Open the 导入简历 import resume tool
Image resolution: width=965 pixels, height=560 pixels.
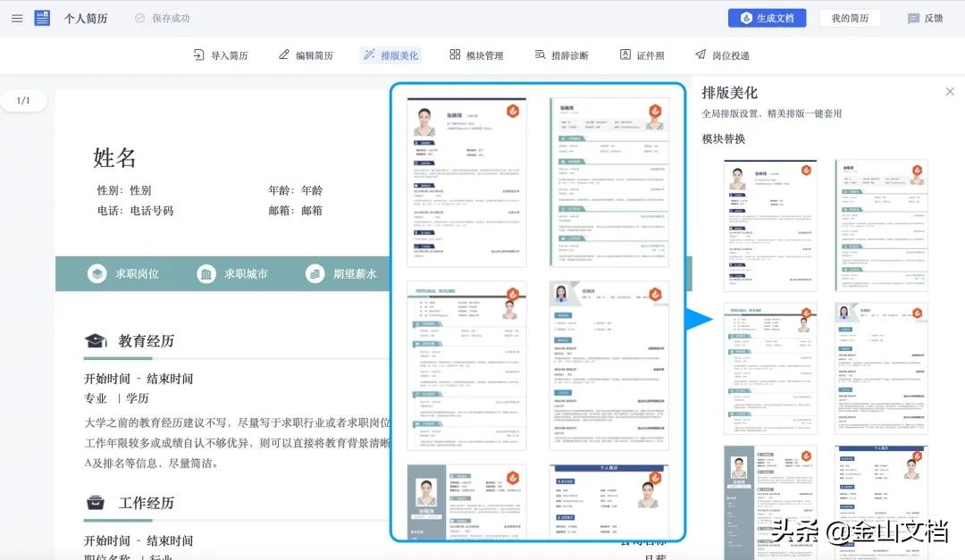click(x=220, y=54)
